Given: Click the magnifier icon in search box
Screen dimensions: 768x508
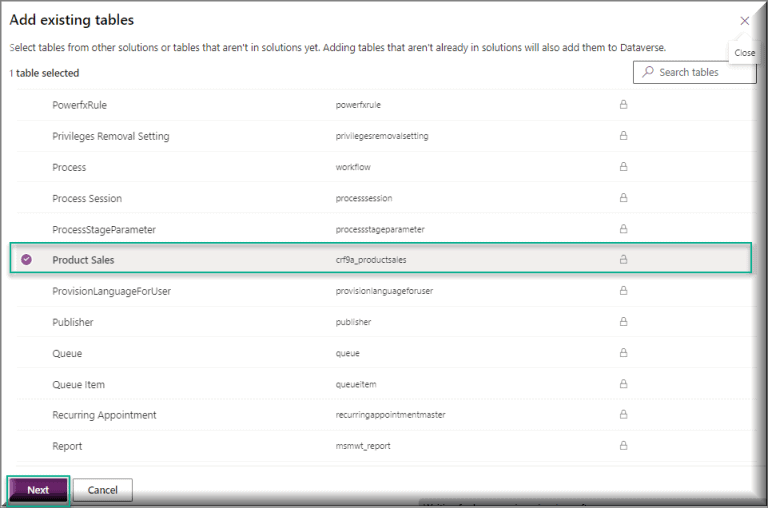Looking at the screenshot, I should pyautogui.click(x=648, y=72).
